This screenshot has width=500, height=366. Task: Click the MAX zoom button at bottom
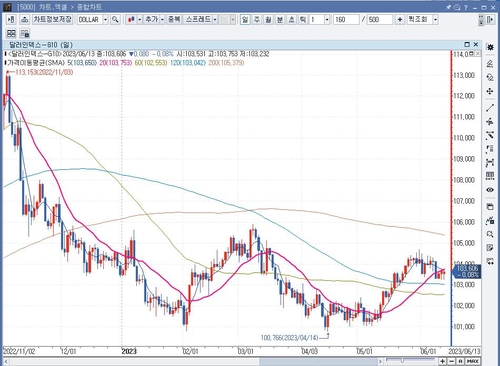473,361
